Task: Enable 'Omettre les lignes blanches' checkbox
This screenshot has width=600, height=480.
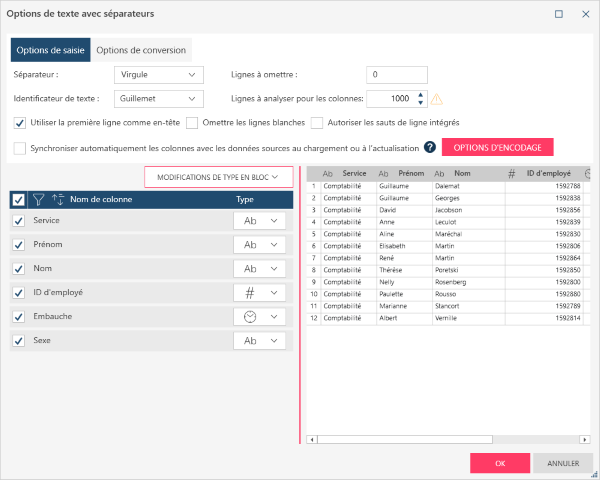Action: click(192, 123)
